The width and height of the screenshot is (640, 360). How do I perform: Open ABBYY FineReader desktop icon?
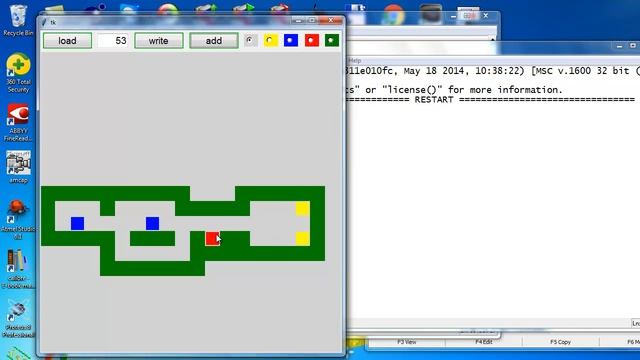tap(18, 122)
